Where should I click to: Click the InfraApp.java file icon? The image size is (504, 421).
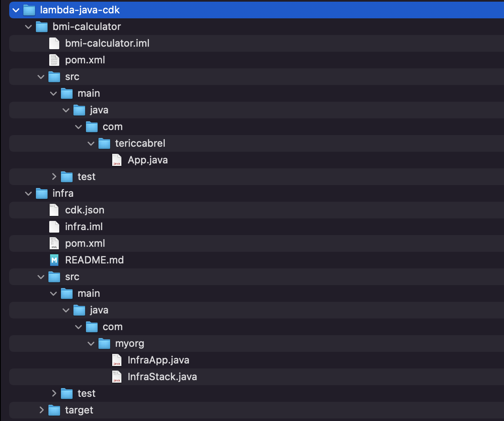[x=117, y=360]
